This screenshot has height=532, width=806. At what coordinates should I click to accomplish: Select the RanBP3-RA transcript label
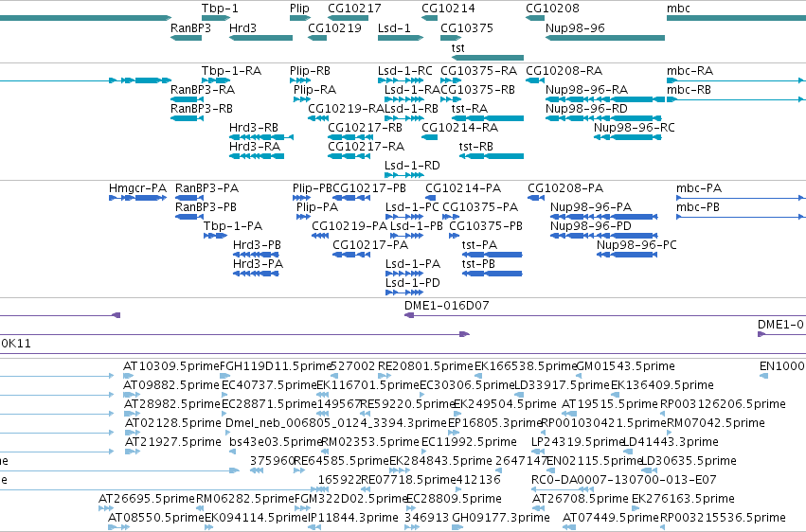pos(203,89)
